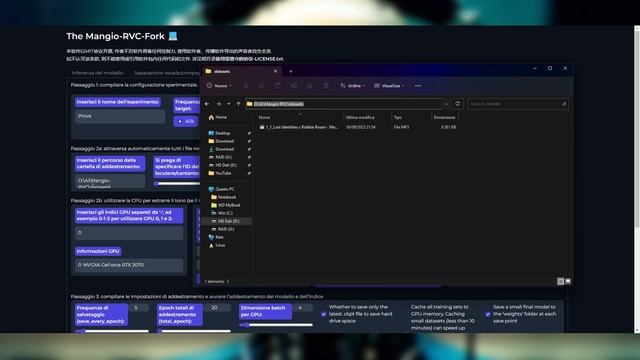Select Questo PC in navigation pane
Image resolution: width=640 pixels, height=360 pixels.
pyautogui.click(x=221, y=189)
